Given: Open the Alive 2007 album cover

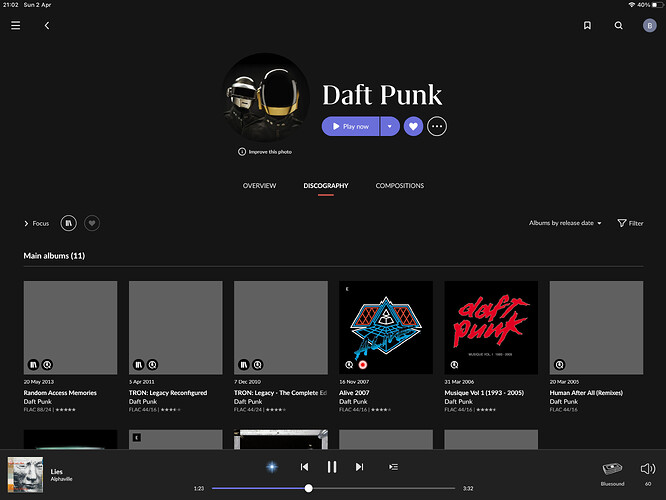Looking at the screenshot, I should (x=386, y=327).
